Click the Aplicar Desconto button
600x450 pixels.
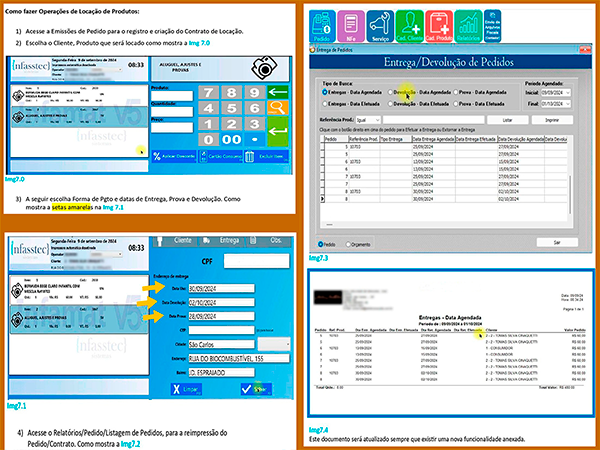pos(174,156)
